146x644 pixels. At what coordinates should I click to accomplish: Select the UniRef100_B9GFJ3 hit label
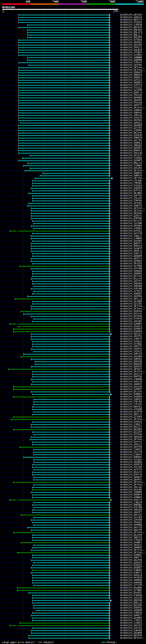pos(131,93)
